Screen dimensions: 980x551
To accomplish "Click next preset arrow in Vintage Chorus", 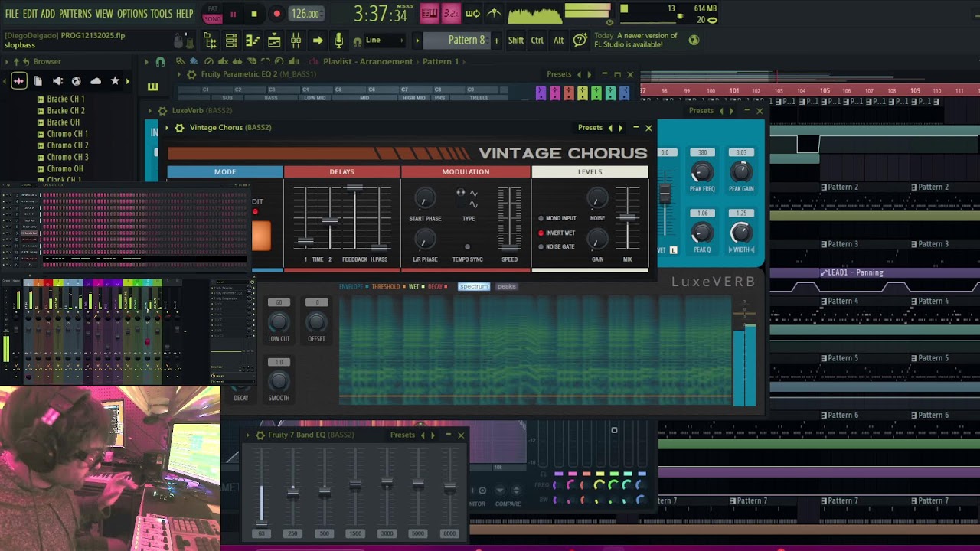I will (x=620, y=128).
